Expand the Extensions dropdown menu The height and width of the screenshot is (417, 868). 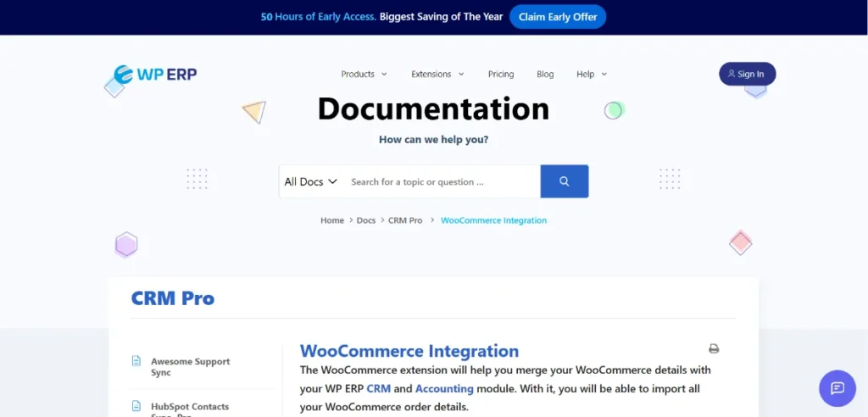pyautogui.click(x=437, y=75)
